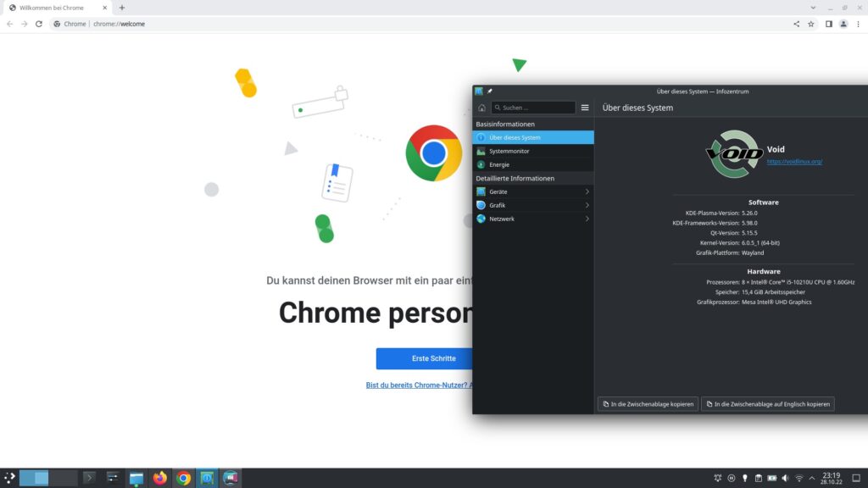Launch the Dolphin file manager from taskbar

pos(136,478)
